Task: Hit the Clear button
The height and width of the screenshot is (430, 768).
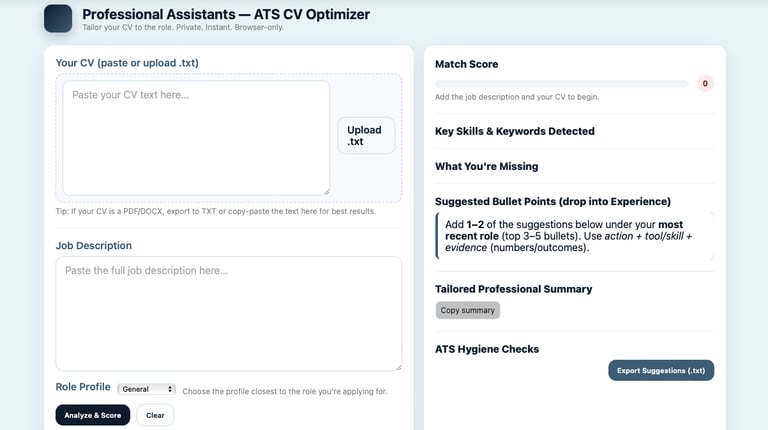Action: pos(155,415)
